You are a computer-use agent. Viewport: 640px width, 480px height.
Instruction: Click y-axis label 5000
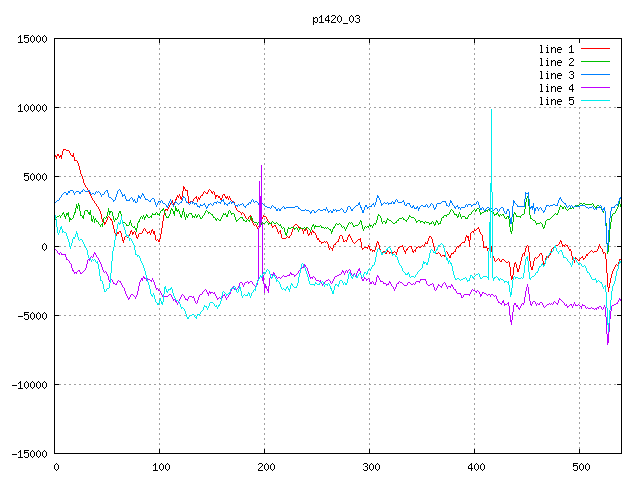click(36, 177)
